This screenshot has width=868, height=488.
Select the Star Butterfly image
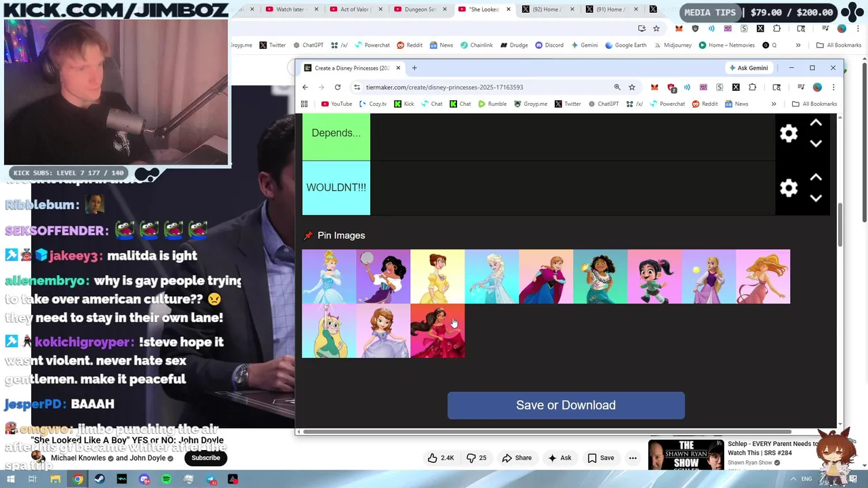(329, 331)
